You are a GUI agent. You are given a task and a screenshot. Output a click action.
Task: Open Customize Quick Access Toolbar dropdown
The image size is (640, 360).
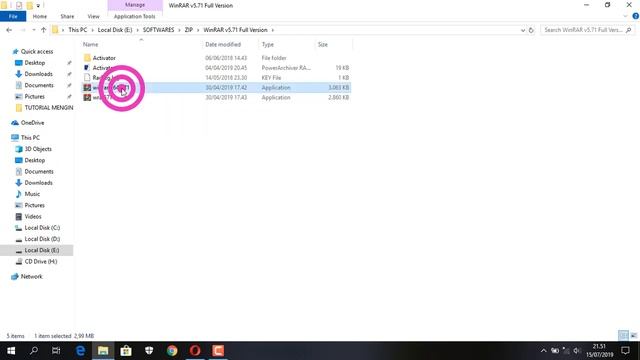pos(38,5)
